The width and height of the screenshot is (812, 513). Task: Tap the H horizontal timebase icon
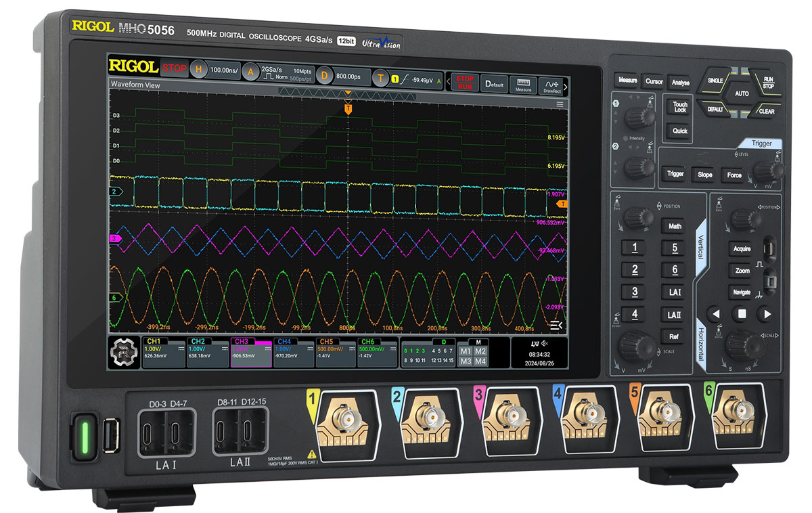pos(199,70)
